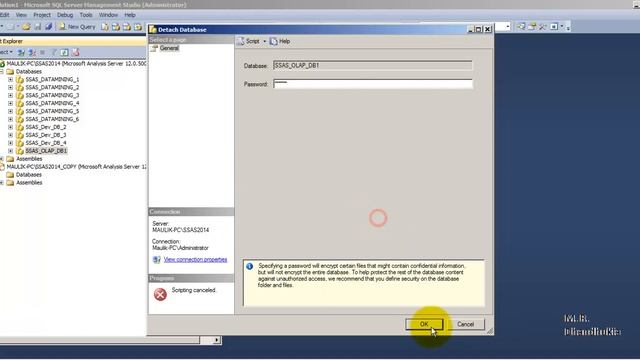The image size is (640, 360).
Task: Expand SSAS_DATAMINING_5 database node
Action: click(11, 111)
